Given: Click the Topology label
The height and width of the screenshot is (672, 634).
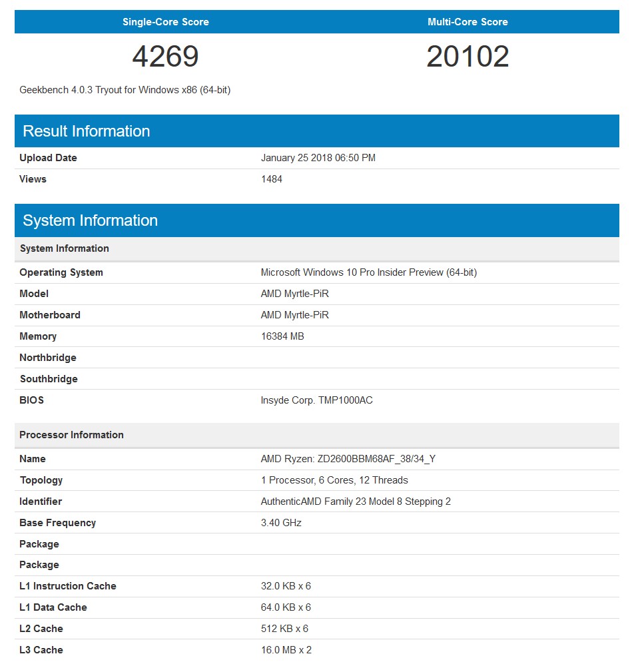Looking at the screenshot, I should 41,480.
